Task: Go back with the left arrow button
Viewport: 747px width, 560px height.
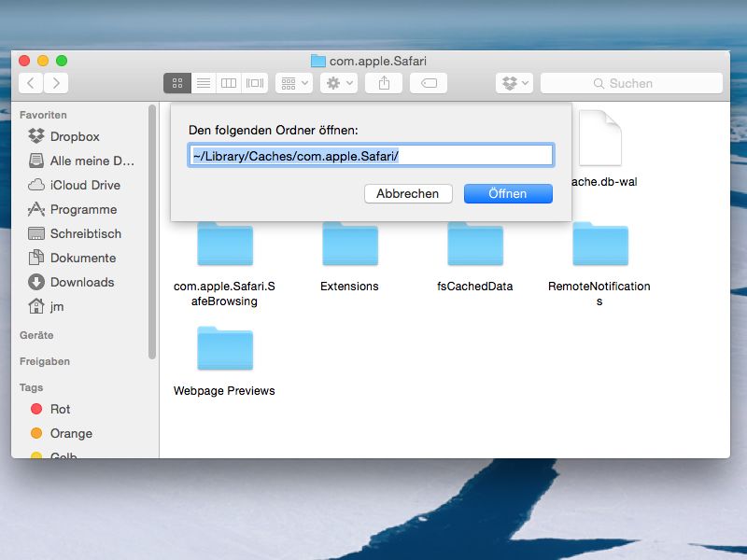Action: coord(31,83)
